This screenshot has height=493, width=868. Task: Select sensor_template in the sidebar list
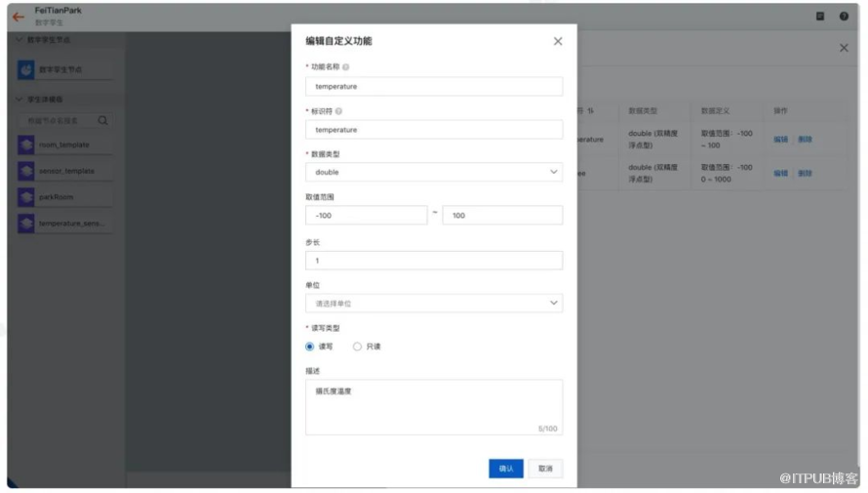click(66, 171)
